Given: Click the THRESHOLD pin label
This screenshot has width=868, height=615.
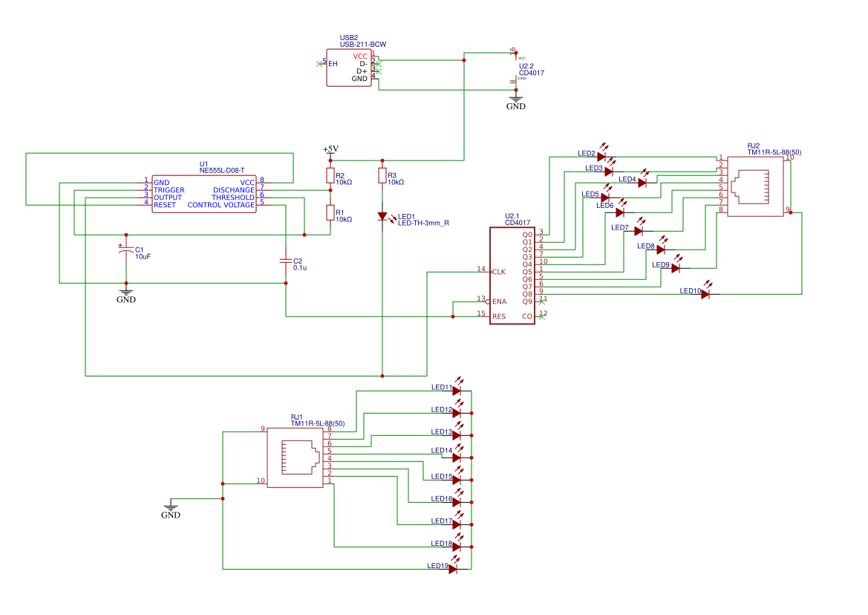Looking at the screenshot, I should tap(233, 198).
